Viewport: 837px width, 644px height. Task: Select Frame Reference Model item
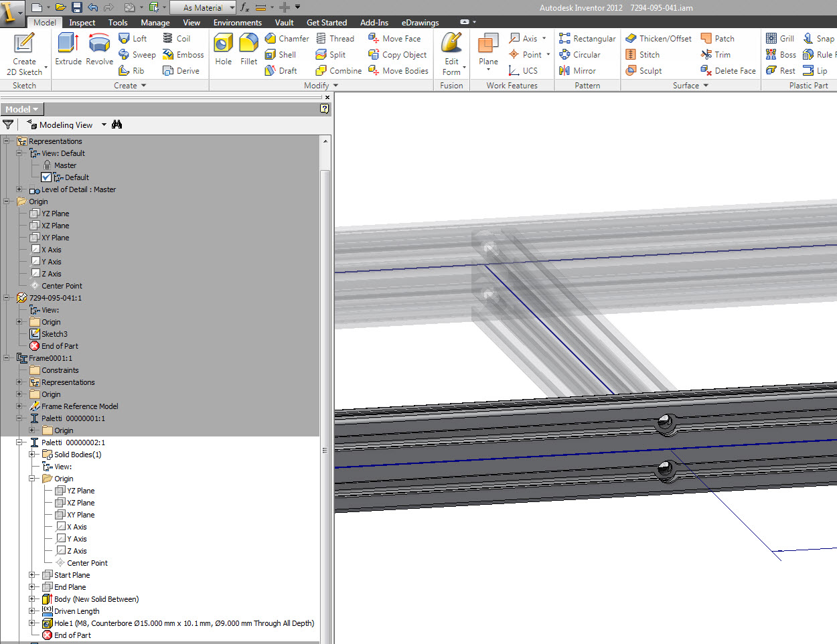[x=80, y=406]
